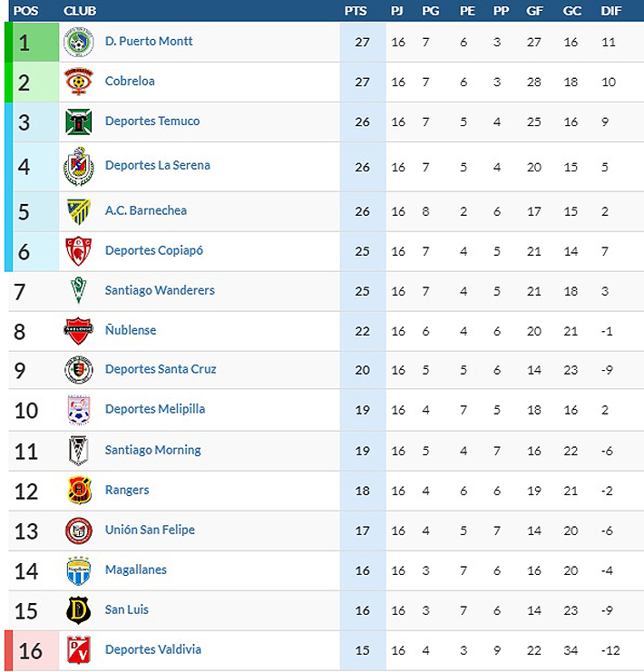This screenshot has width=644, height=672.
Task: Click the Deportes Temuco crest icon
Action: (x=79, y=122)
